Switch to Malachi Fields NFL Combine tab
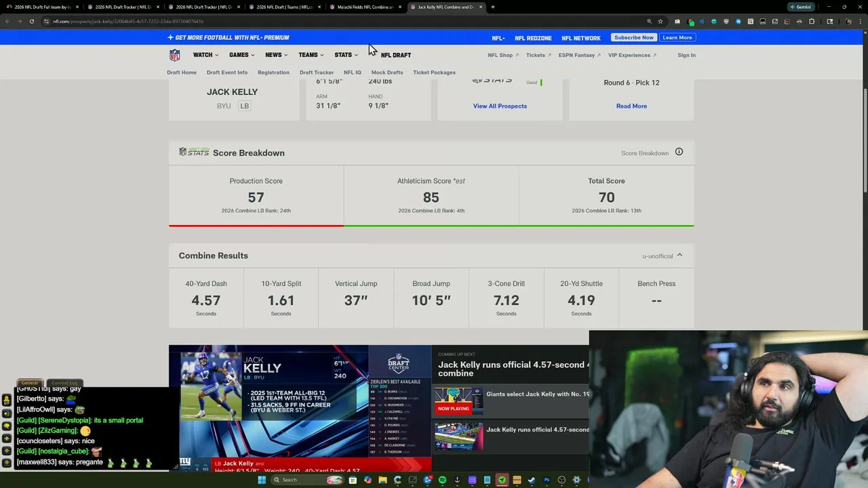 (365, 7)
